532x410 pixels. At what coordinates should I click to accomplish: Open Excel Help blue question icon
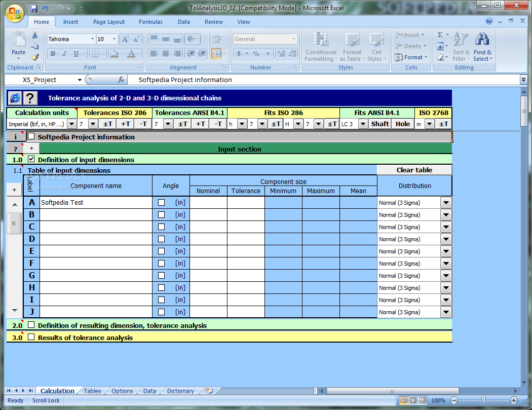click(489, 21)
